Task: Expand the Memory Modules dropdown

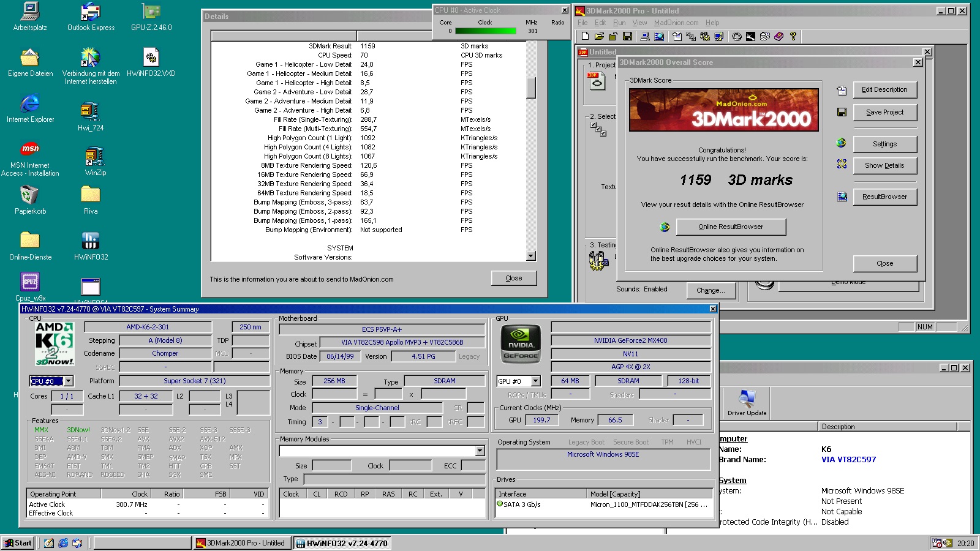Action: 480,451
